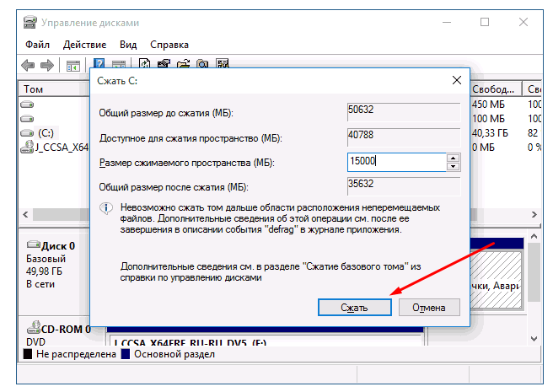This screenshot has height=392, width=553.
Task: Click the show/hide action pane toolbar icon
Action: [x=119, y=64]
